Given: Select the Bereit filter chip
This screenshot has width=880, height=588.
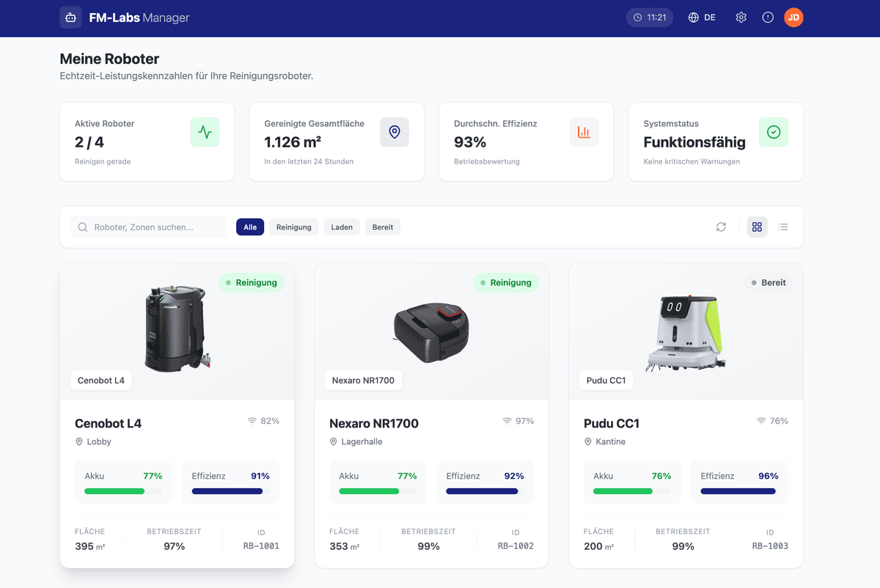Looking at the screenshot, I should (x=382, y=227).
